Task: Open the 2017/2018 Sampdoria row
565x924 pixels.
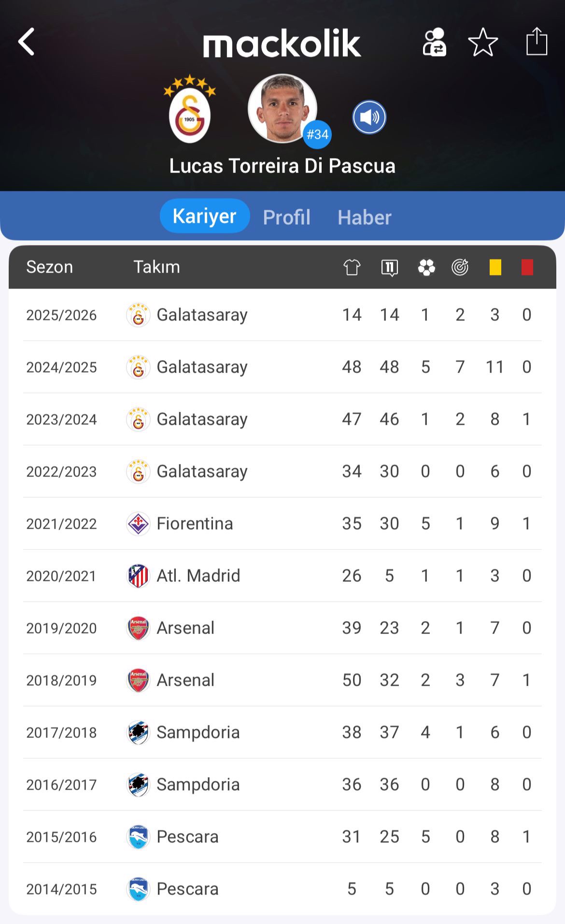Action: pyautogui.click(x=282, y=732)
